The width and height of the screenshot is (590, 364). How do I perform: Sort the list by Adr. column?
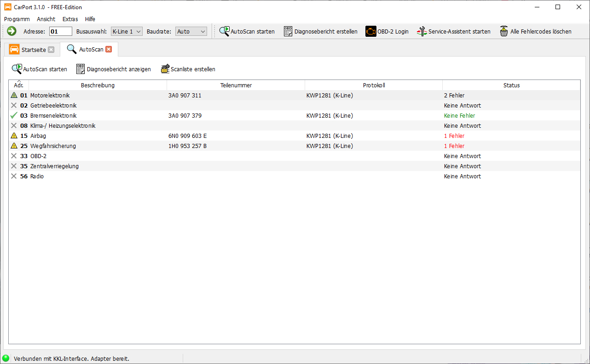tap(19, 85)
